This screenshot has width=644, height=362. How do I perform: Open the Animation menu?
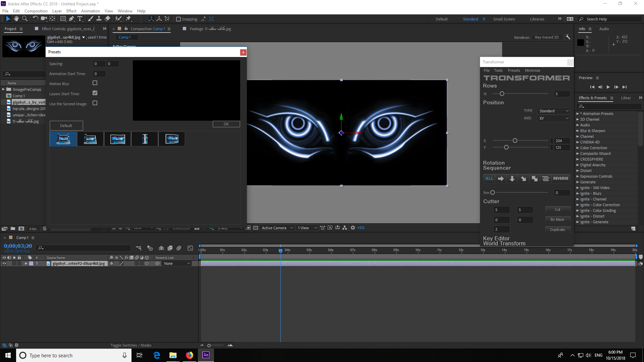pos(91,11)
